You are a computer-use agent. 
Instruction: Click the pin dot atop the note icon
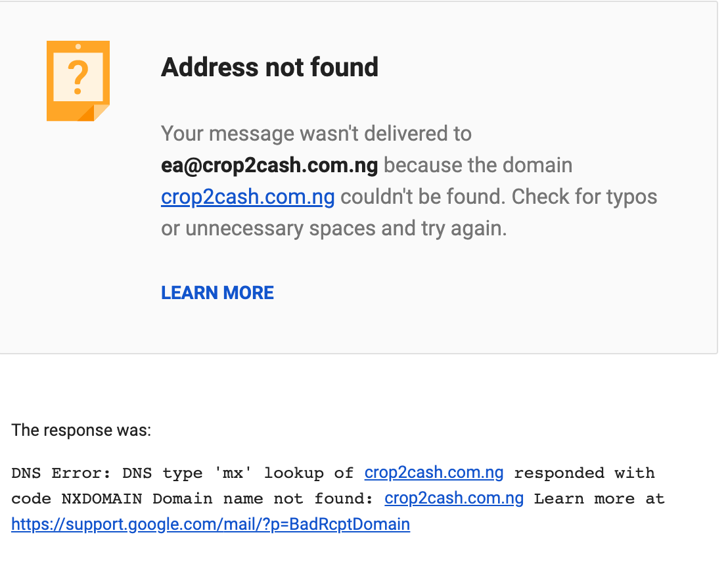point(78,47)
